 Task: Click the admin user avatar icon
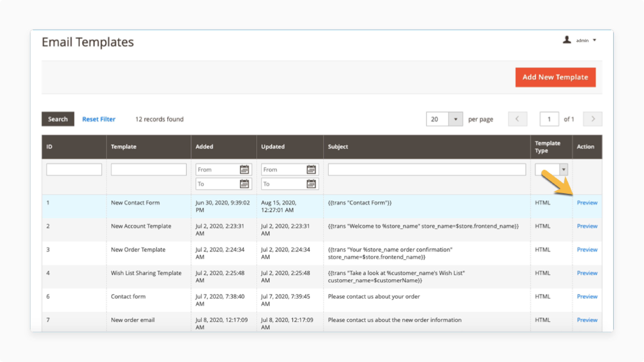(x=567, y=40)
